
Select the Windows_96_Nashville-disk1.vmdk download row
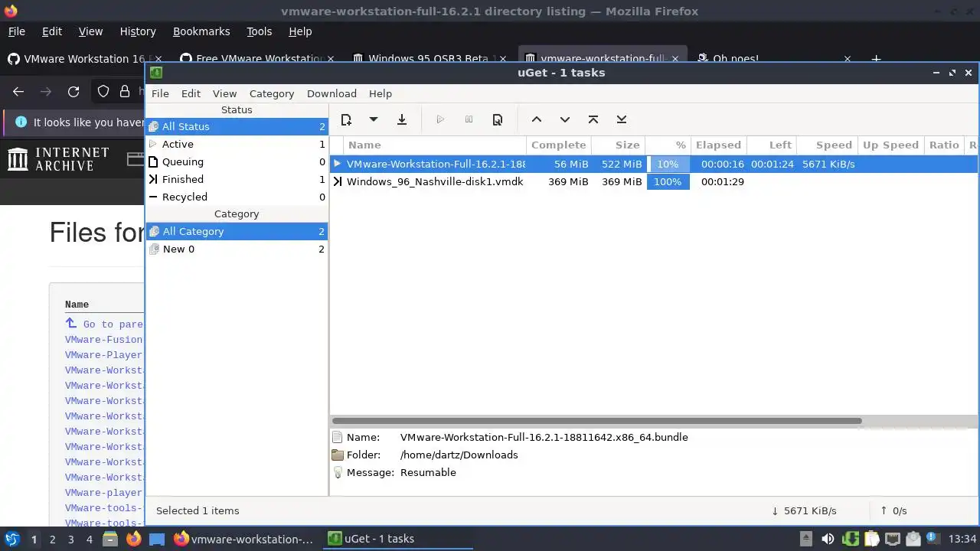coord(655,181)
